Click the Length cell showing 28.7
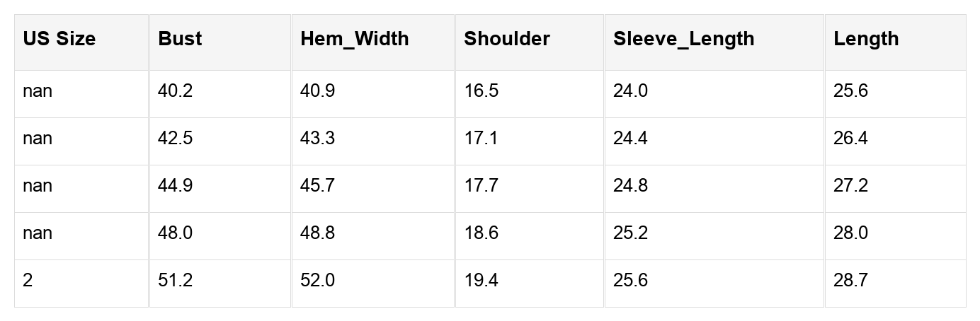Image resolution: width=980 pixels, height=321 pixels. (850, 281)
